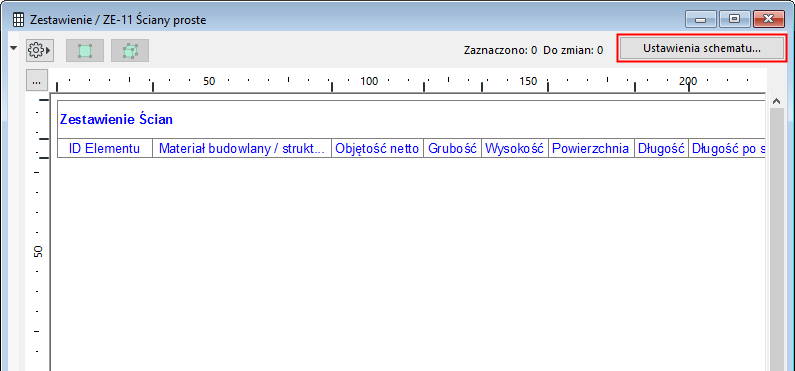795x371 pixels.
Task: Click the select-in-3D green cube icon
Action: pyautogui.click(x=130, y=51)
